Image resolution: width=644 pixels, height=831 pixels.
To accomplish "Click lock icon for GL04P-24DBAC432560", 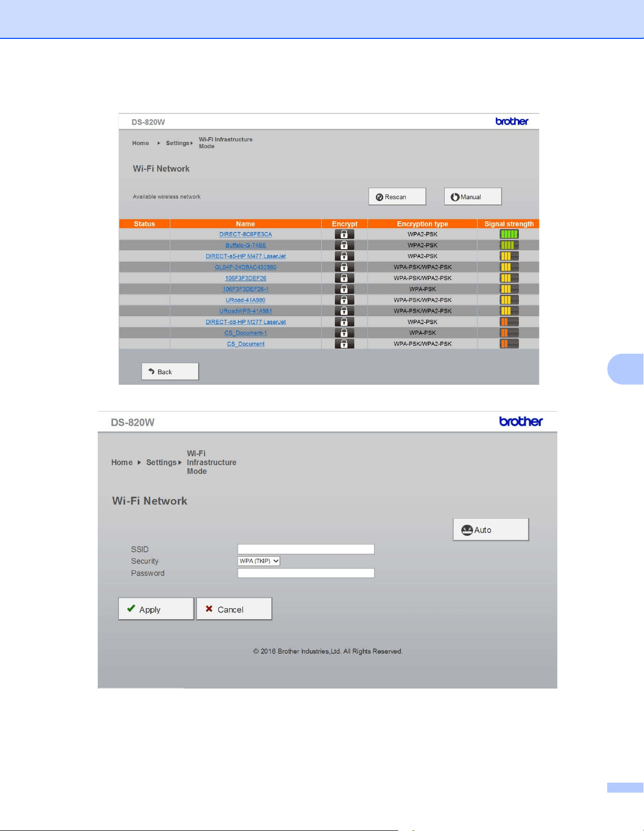I will [344, 267].
